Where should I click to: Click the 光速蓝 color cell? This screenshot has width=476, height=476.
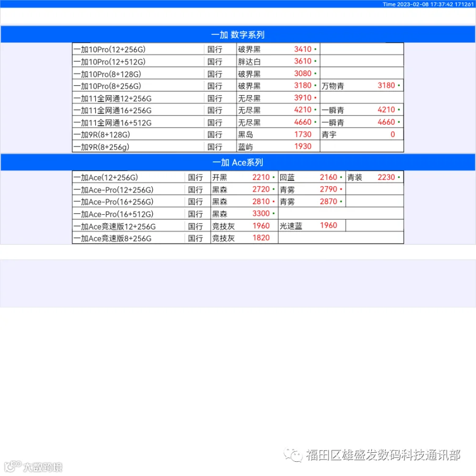point(291,226)
